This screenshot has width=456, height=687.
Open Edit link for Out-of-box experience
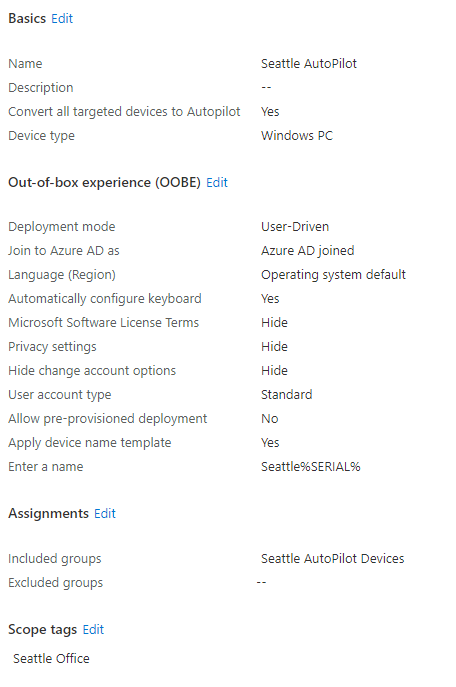[x=217, y=182]
